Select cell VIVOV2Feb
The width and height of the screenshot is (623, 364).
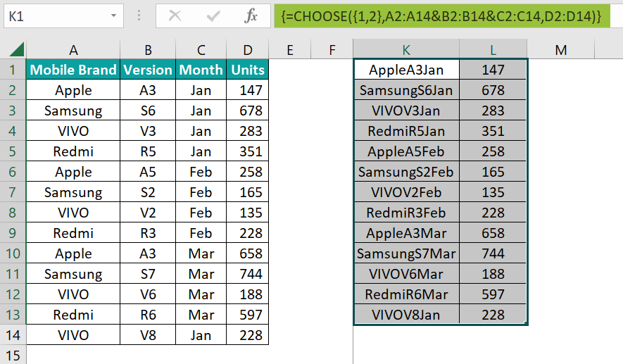(x=406, y=192)
